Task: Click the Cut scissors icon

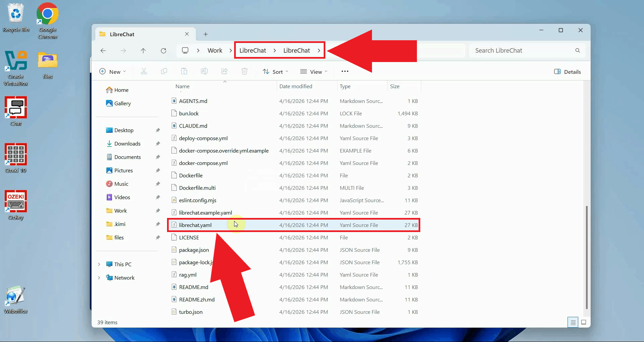Action: point(144,71)
